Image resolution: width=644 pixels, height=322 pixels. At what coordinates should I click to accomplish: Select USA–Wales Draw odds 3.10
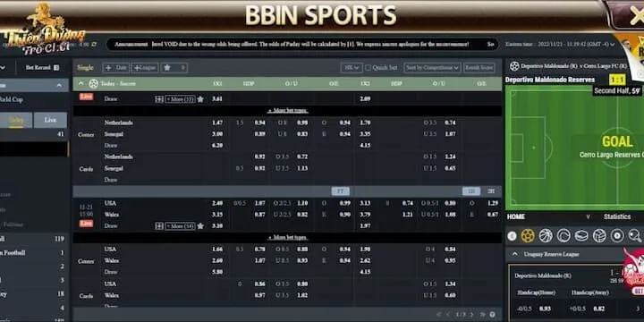coord(217,226)
